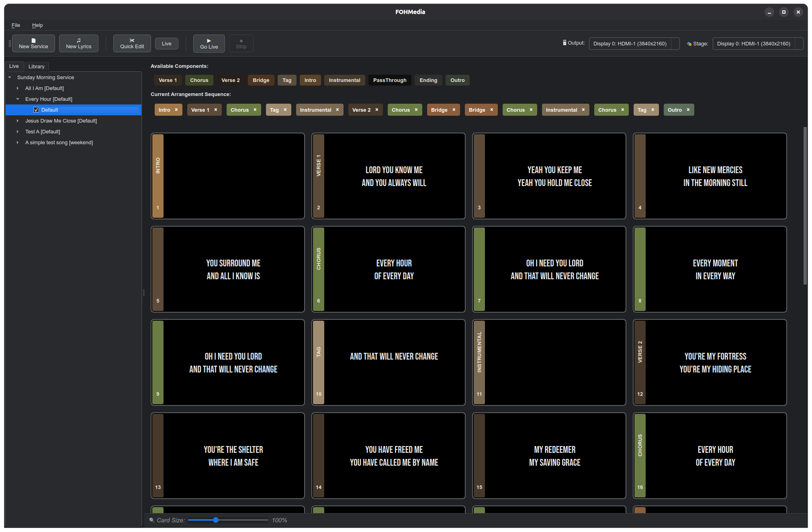Remove Intro from the arrangement sequence
Image resolution: width=812 pixels, height=532 pixels.
pos(176,110)
